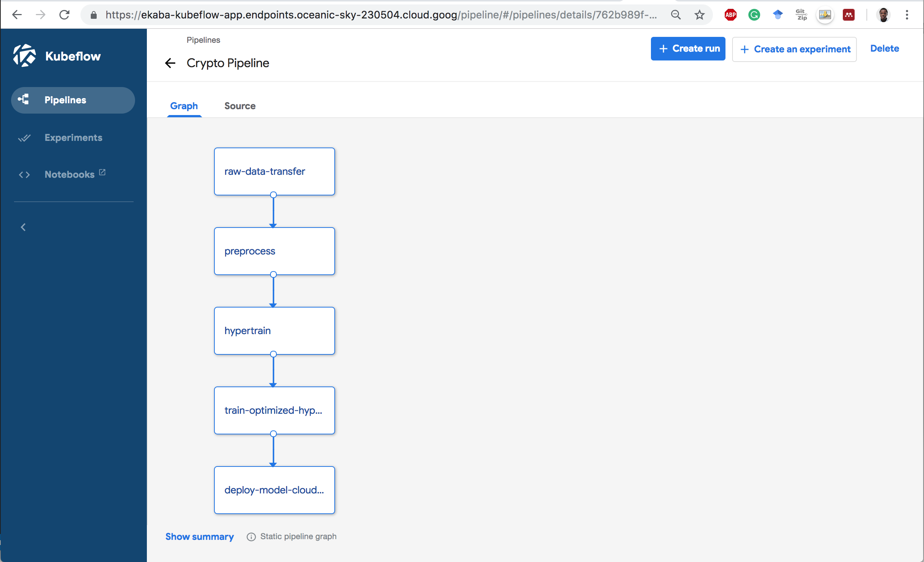Click the browser refresh icon
924x562 pixels.
click(x=65, y=14)
